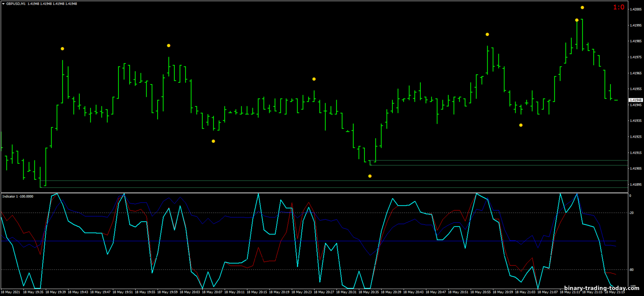Click the 18 May 20:19 time label

(x=279, y=292)
